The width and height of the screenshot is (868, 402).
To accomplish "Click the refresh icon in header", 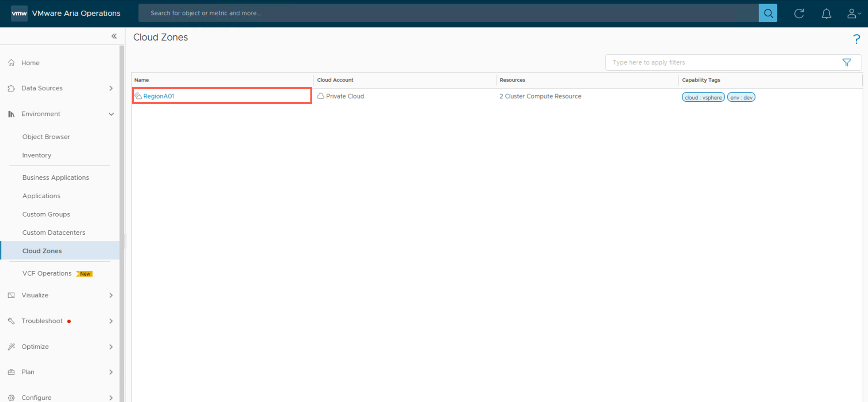I will coord(798,13).
